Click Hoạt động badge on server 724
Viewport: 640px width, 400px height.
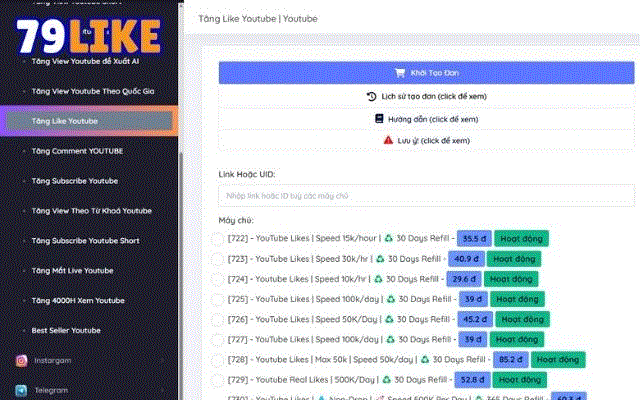[x=511, y=279]
